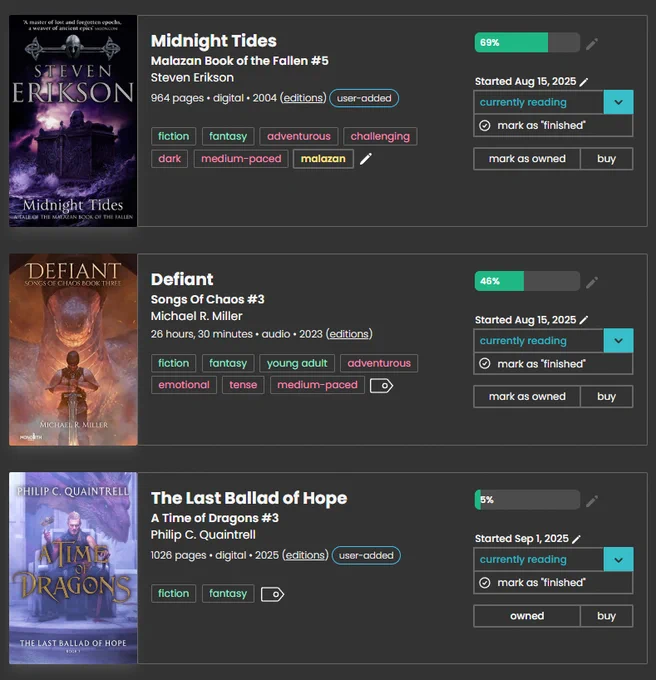Mark Midnight Tides as owned
The width and height of the screenshot is (656, 680).
click(x=527, y=159)
